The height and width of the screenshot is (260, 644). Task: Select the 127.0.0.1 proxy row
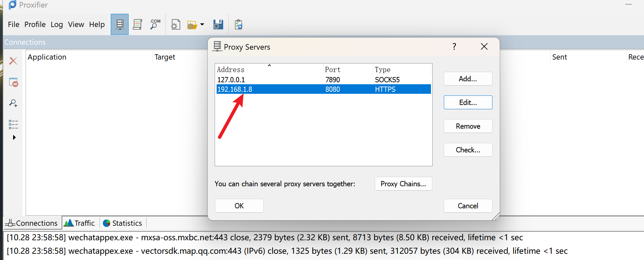point(323,80)
